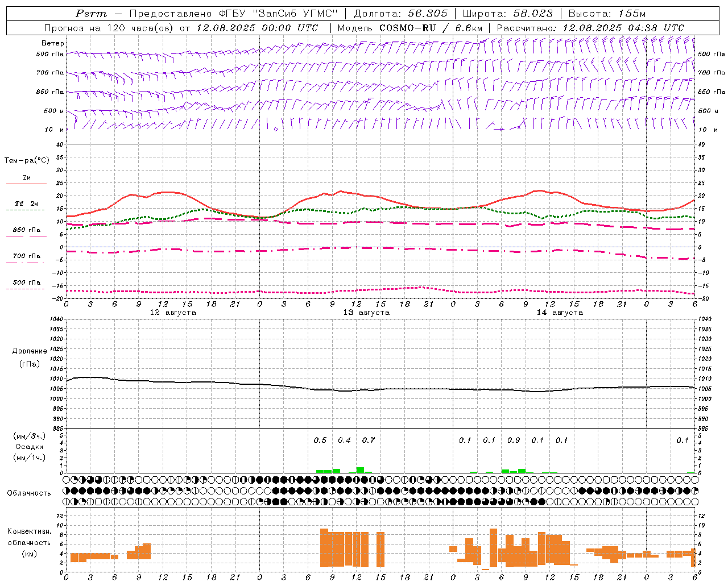
Task: Click the red "2м" legend line sample
Action: click(x=26, y=184)
